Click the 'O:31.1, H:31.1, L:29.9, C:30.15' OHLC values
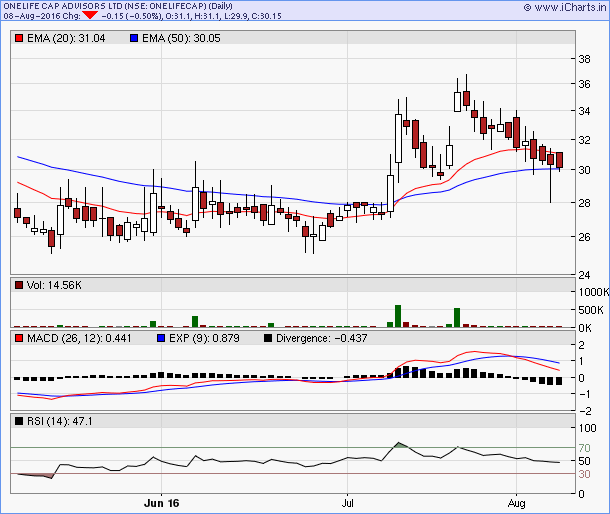This screenshot has width=610, height=514. click(224, 16)
